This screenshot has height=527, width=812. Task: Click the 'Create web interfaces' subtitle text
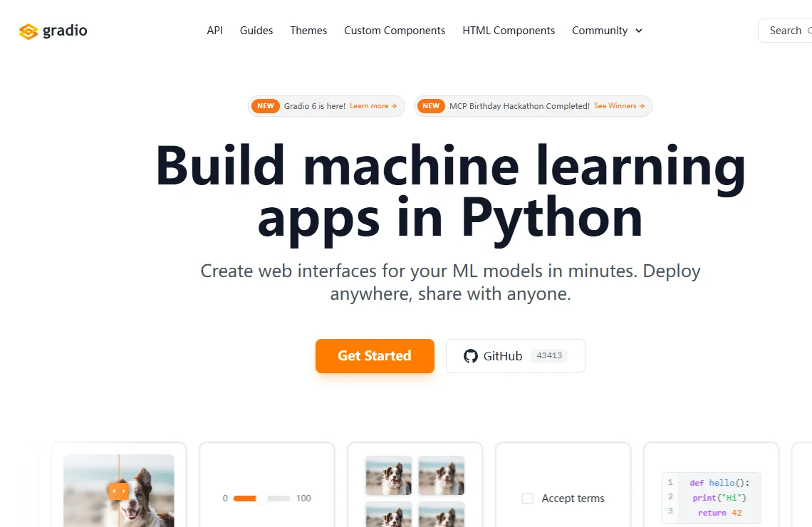451,282
